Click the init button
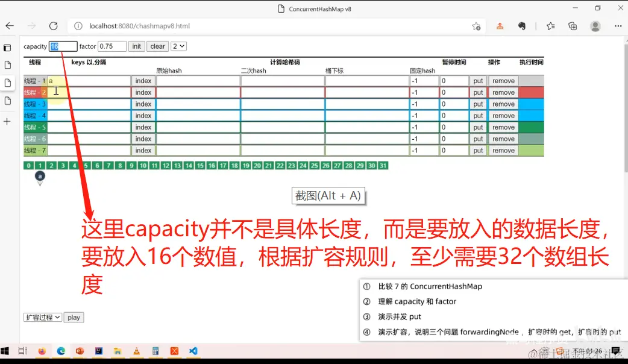 [136, 46]
